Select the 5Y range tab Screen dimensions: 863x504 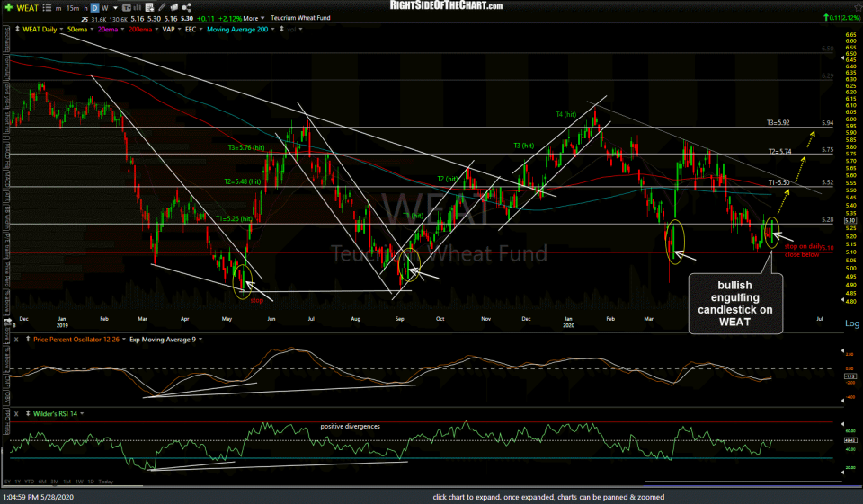[7, 482]
